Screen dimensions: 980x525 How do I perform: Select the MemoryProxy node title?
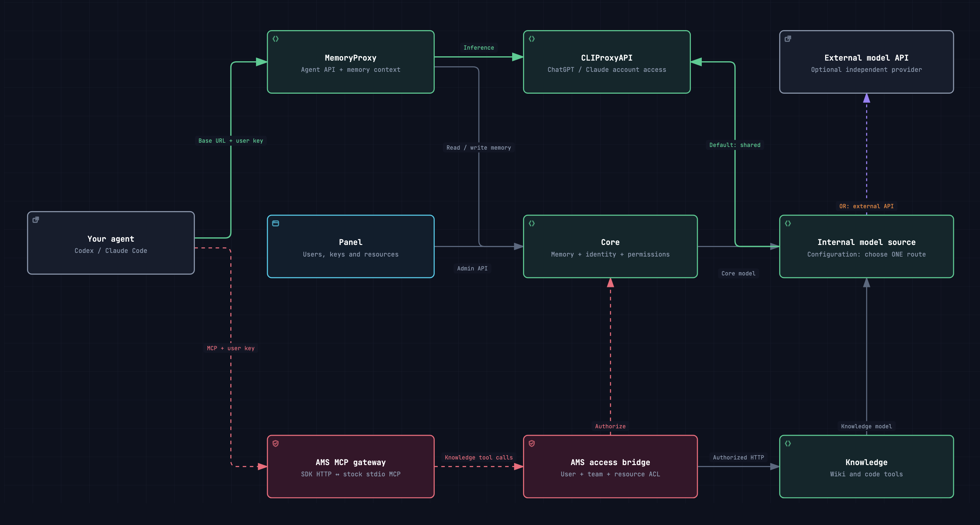click(x=350, y=58)
